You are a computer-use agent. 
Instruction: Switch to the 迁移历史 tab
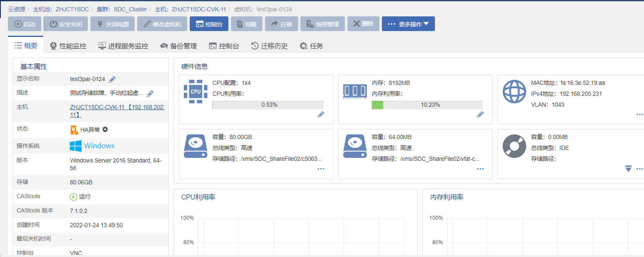point(269,46)
